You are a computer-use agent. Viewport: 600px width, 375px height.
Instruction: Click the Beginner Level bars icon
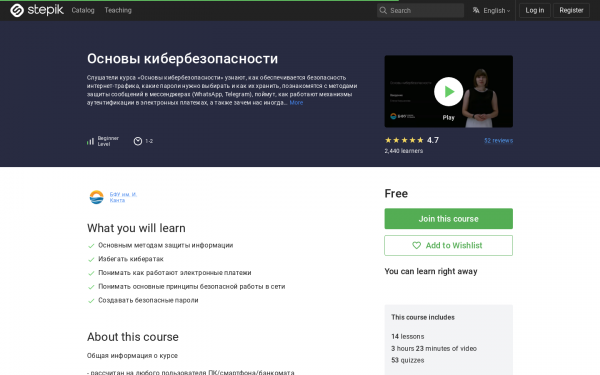tap(90, 141)
